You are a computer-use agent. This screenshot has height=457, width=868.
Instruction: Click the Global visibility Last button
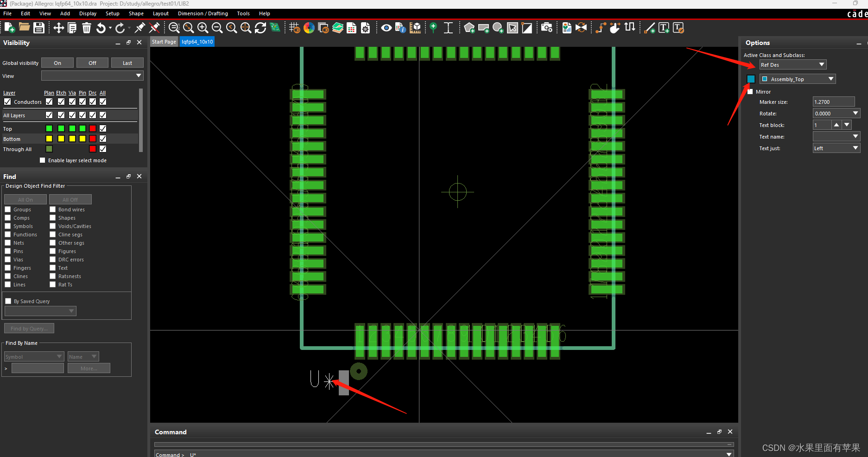point(127,63)
